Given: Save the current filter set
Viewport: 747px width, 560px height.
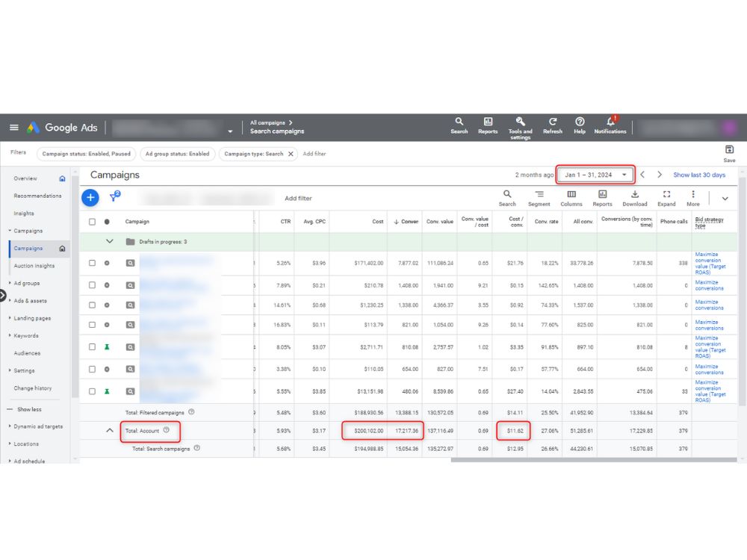Looking at the screenshot, I should point(729,153).
